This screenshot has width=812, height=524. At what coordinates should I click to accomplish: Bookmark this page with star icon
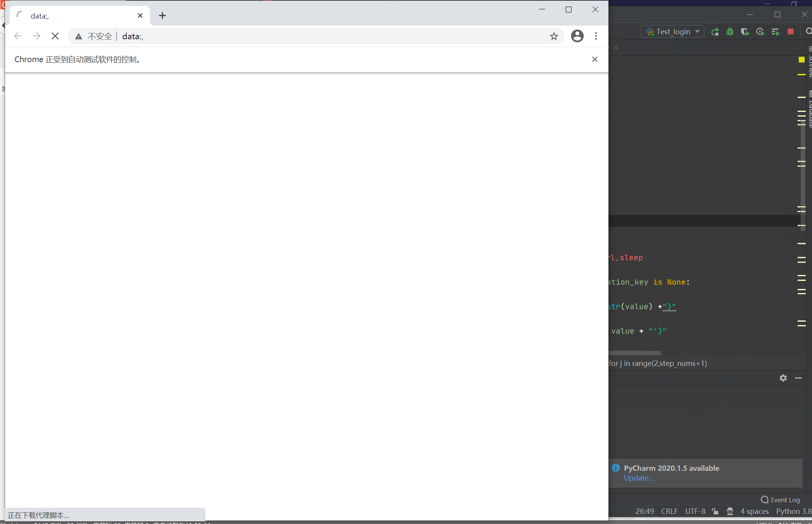(554, 36)
